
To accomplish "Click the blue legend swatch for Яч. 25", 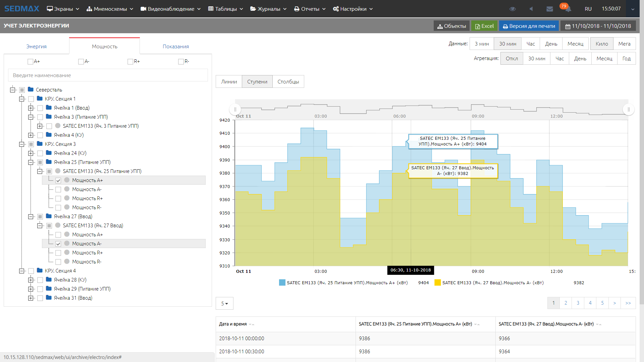I will pos(282,283).
